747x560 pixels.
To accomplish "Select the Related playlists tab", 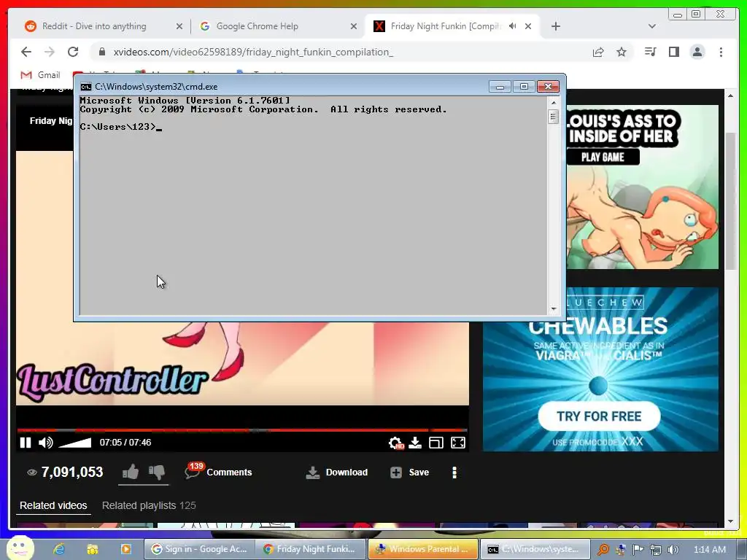I will tap(149, 506).
